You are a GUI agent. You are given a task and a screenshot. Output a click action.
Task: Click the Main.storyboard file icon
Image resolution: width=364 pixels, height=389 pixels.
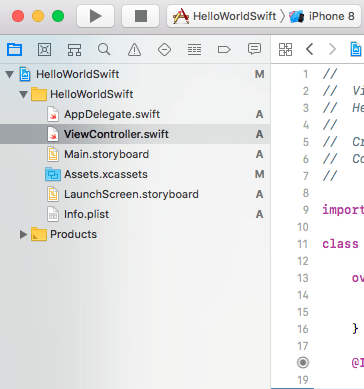53,154
